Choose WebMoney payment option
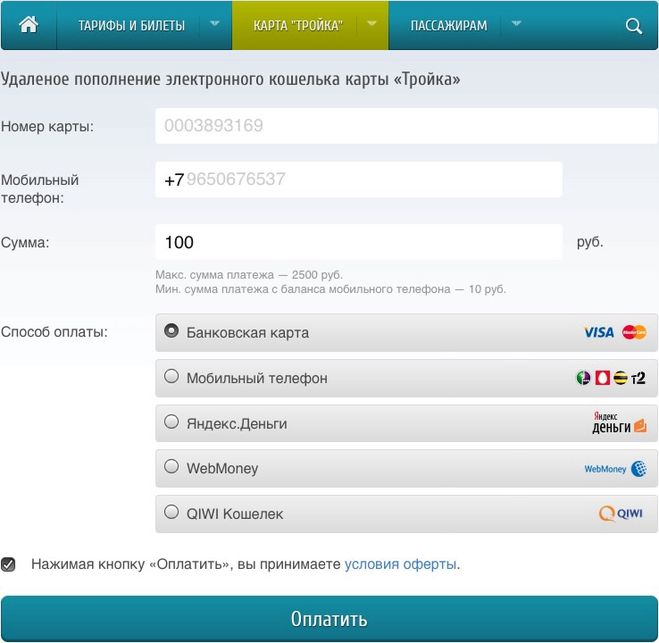 pos(406,468)
